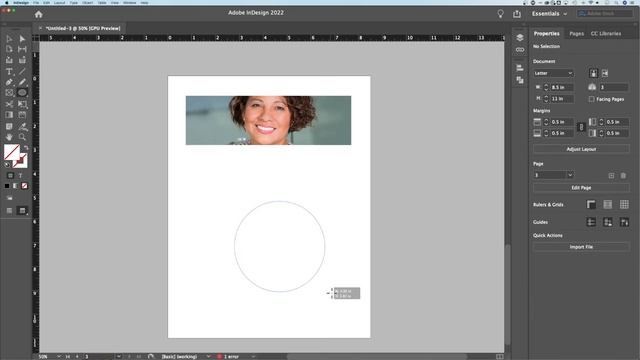Viewport: 640px width, 360px height.
Task: Open the Basic working preflight profile dropdown
Action: click(209, 356)
